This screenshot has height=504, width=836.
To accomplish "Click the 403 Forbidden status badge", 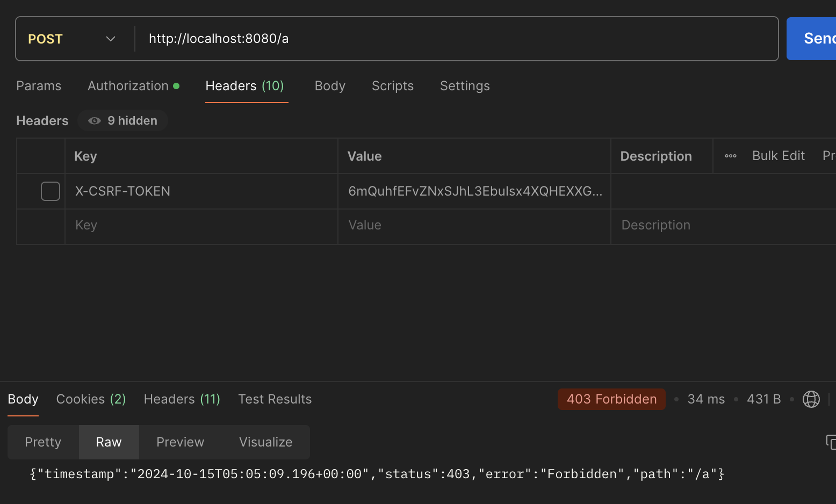I will [x=611, y=399].
